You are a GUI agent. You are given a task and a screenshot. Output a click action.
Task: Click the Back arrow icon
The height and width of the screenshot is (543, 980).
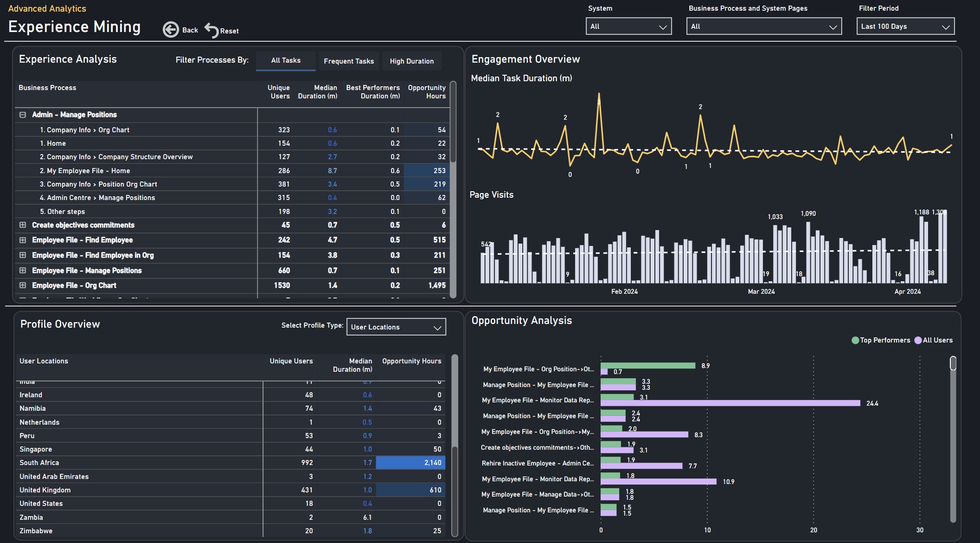171,30
